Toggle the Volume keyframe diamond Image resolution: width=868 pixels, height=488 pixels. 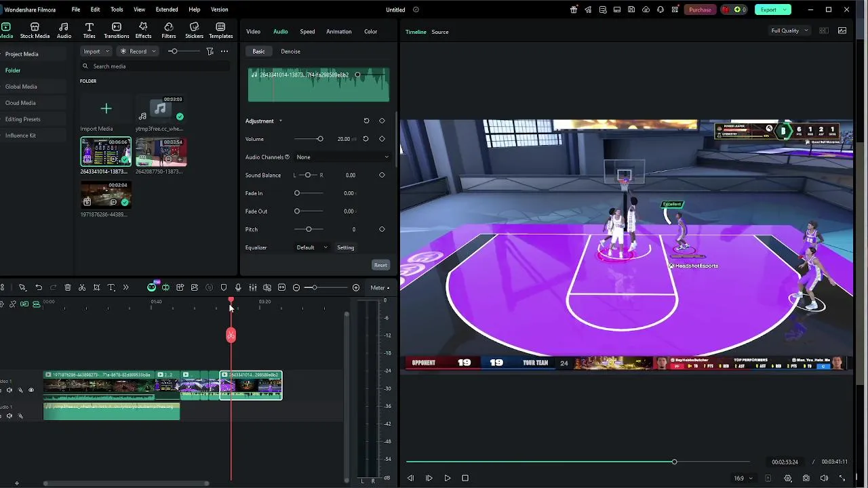(x=382, y=139)
